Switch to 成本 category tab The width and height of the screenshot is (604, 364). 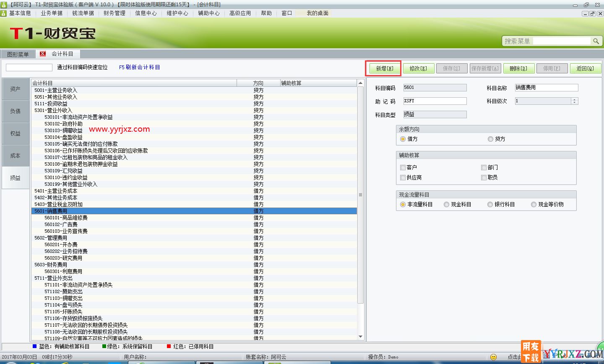16,156
